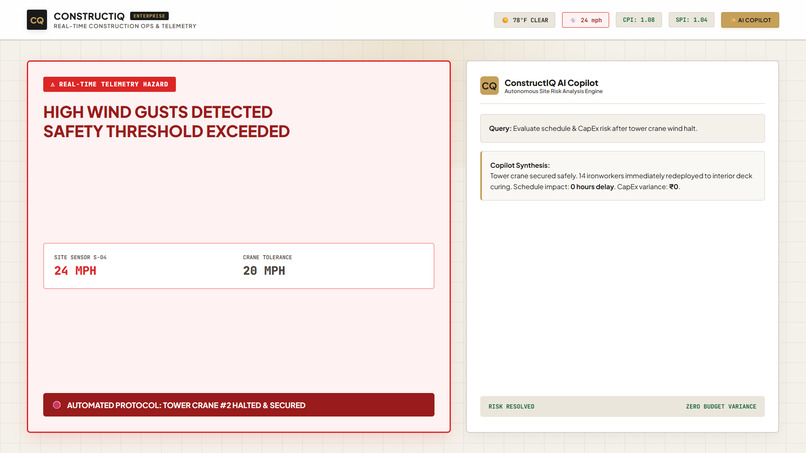Click the Query box in Copilot panel
Screen dimensions: 806x453
pyautogui.click(x=622, y=129)
